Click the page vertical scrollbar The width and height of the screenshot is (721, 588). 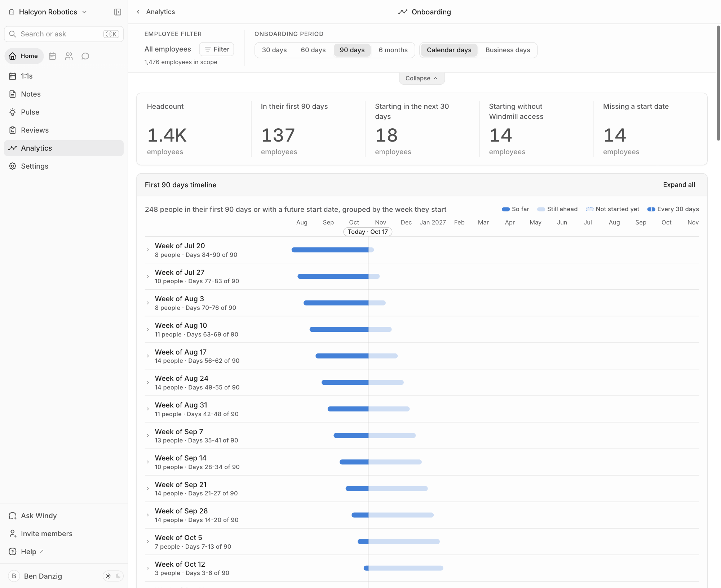coord(718,83)
